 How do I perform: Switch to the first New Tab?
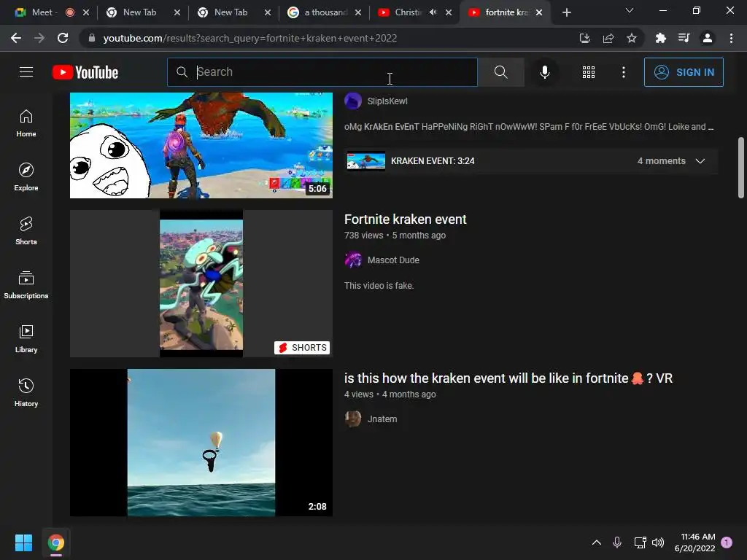(x=139, y=12)
